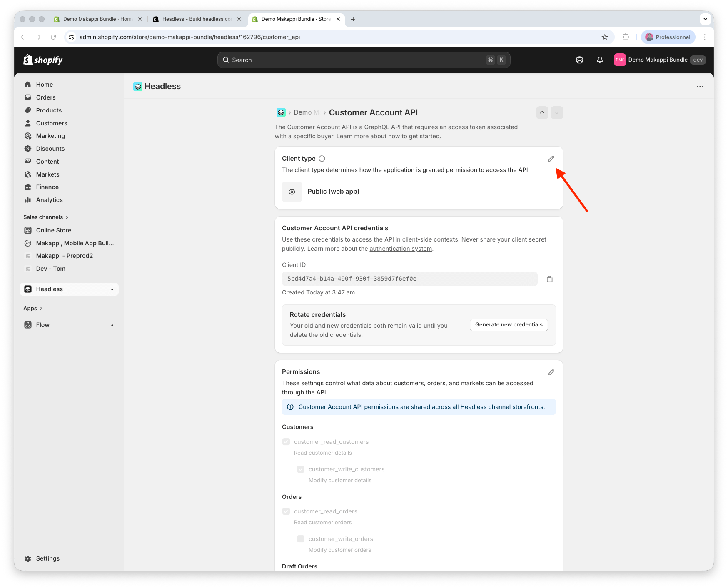The height and width of the screenshot is (588, 728).
Task: Expand the Sales channels section
Action: pos(46,217)
